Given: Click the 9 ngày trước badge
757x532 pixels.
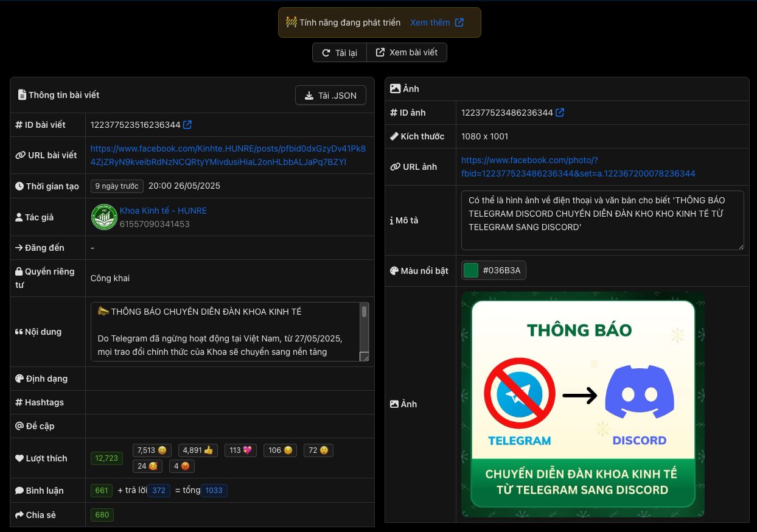Looking at the screenshot, I should tap(117, 186).
